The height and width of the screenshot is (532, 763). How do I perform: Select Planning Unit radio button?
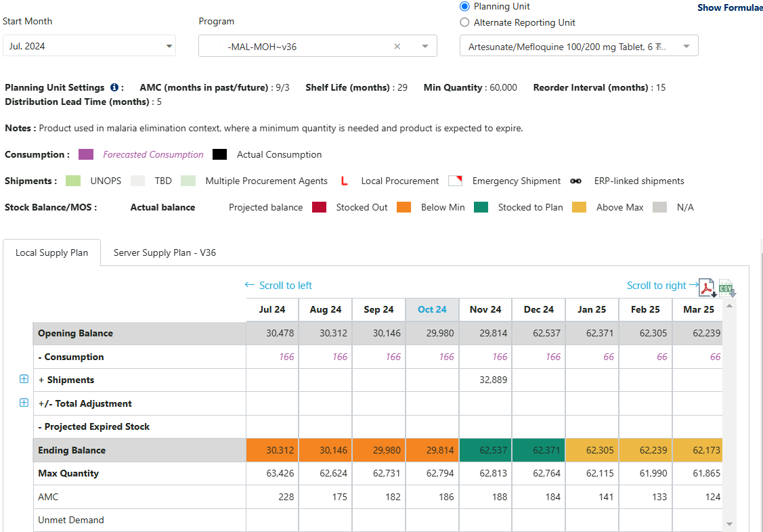(464, 6)
